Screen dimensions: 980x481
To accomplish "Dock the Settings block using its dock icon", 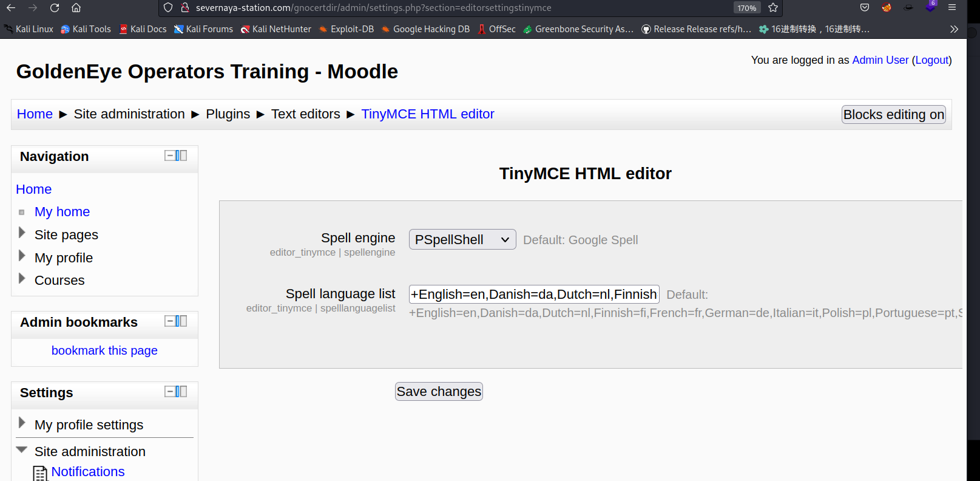I will (181, 391).
